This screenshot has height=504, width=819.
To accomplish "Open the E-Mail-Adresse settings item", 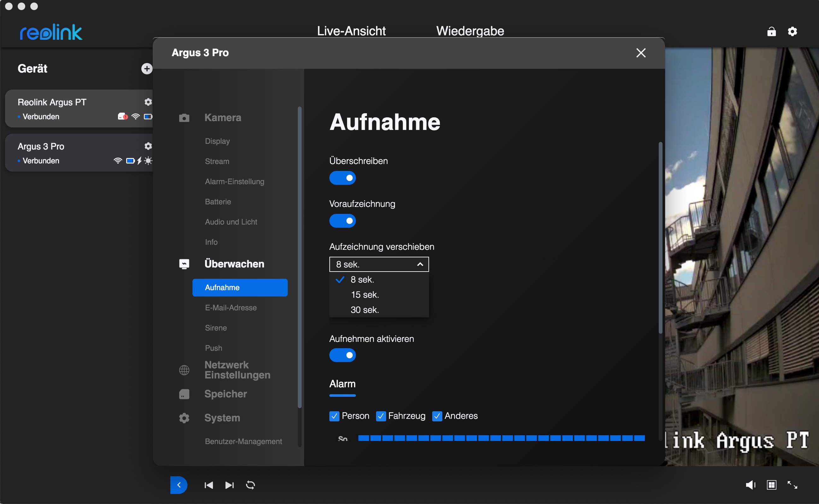I will point(231,308).
